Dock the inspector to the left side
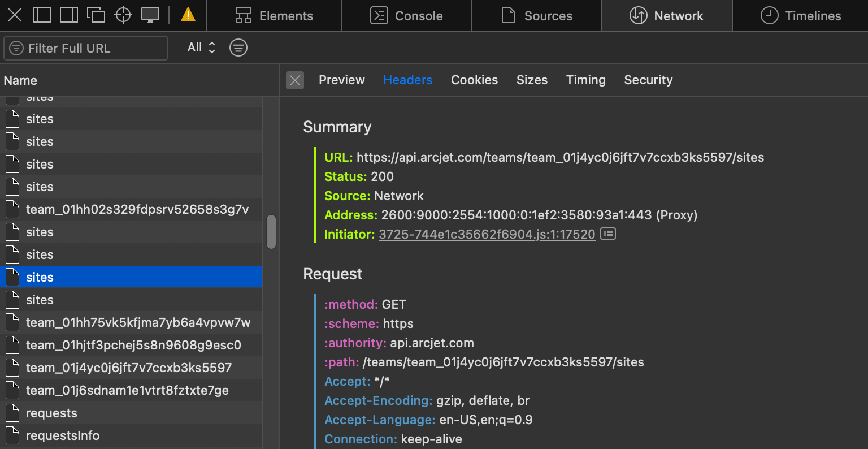Viewport: 868px width, 449px height. click(42, 15)
